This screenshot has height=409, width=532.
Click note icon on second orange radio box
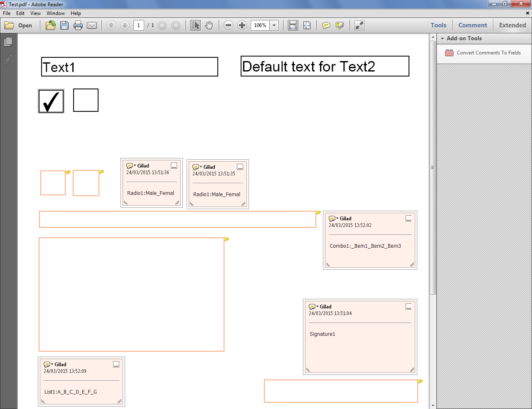pos(101,172)
